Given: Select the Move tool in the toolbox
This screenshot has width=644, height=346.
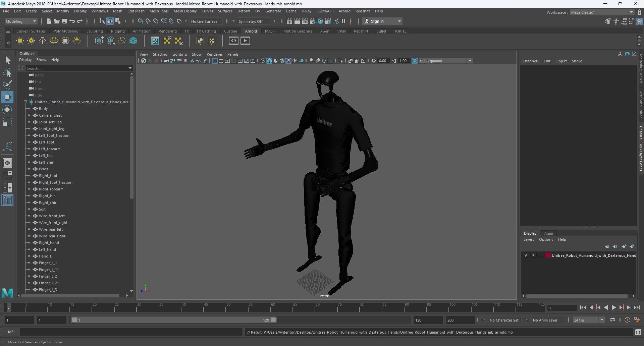Looking at the screenshot, I should tap(7, 98).
